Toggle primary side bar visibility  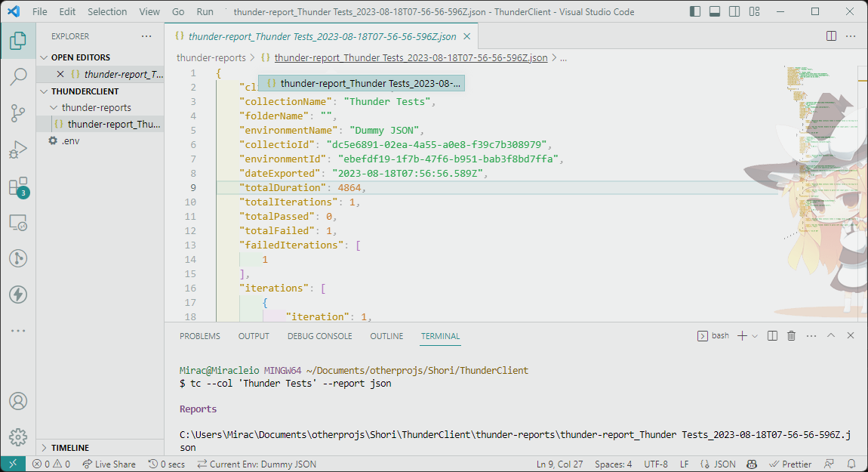pyautogui.click(x=695, y=11)
